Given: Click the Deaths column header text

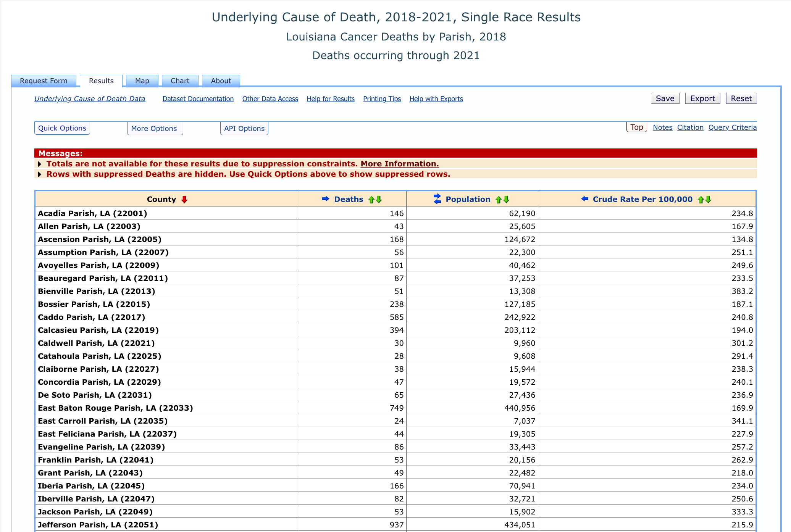Looking at the screenshot, I should (x=349, y=199).
